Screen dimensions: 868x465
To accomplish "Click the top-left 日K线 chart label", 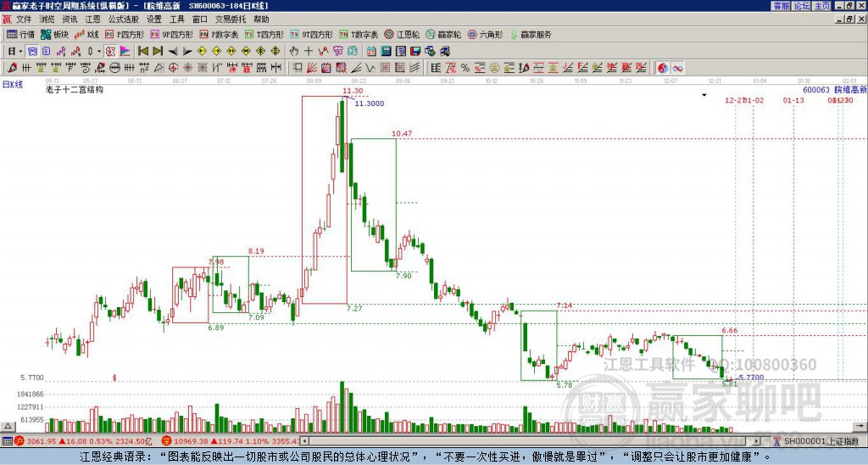I will 13,85.
